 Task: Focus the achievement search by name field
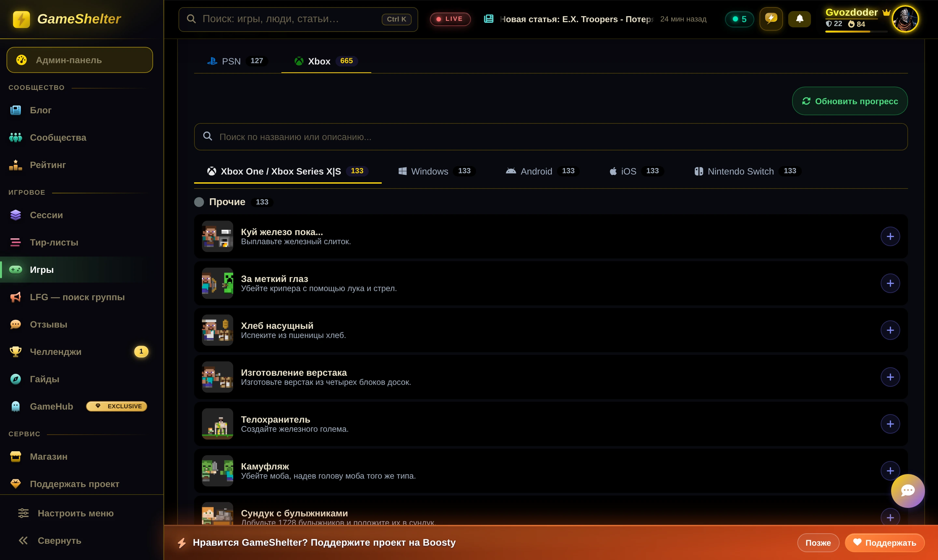tap(551, 137)
